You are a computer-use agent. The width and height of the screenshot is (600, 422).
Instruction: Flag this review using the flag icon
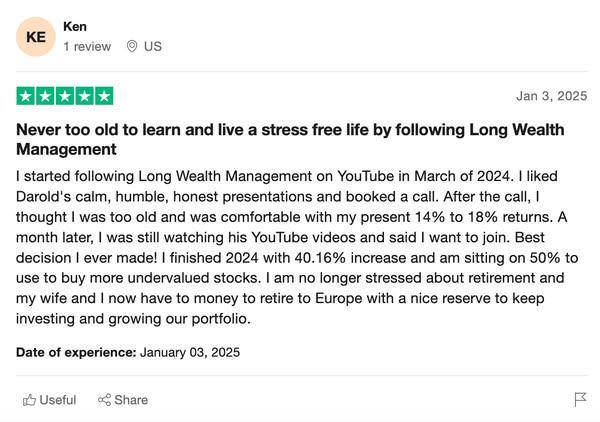(580, 400)
